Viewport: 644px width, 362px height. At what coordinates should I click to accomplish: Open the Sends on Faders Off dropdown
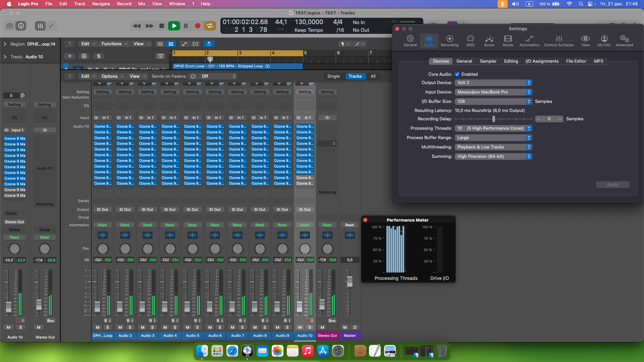point(218,76)
